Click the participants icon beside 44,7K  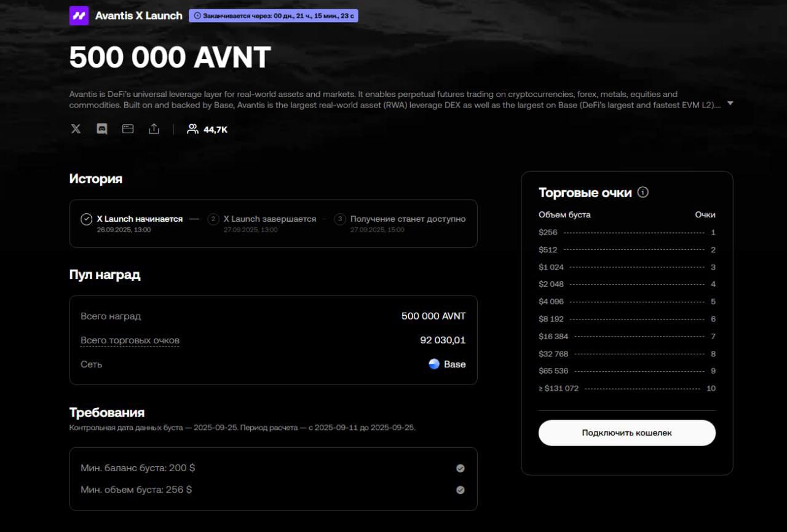tap(192, 129)
